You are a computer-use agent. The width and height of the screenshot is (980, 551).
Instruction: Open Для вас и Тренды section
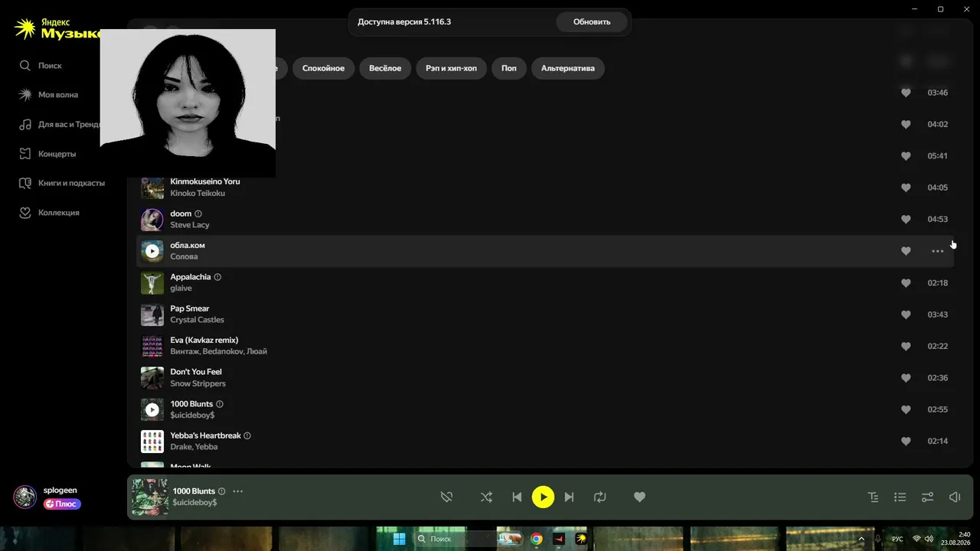[60, 124]
